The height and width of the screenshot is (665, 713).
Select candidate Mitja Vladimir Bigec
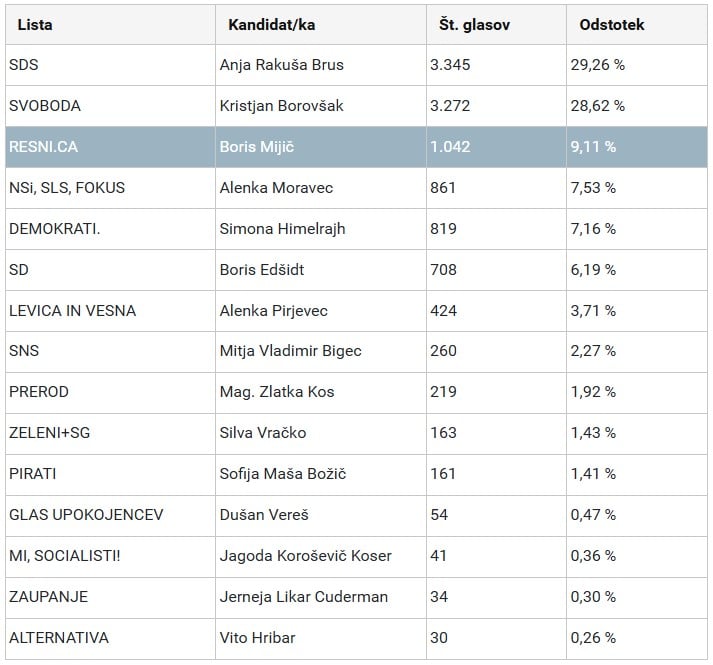[x=290, y=351]
